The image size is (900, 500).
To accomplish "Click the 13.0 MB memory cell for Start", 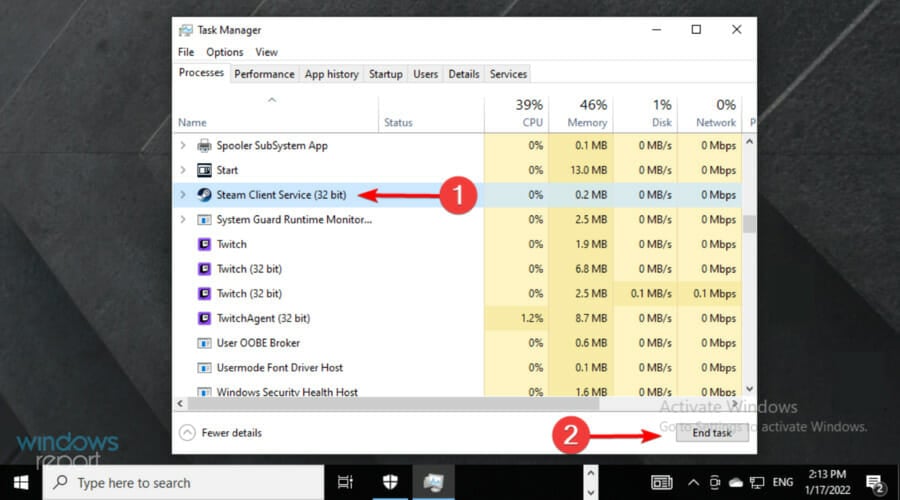I will (x=580, y=170).
